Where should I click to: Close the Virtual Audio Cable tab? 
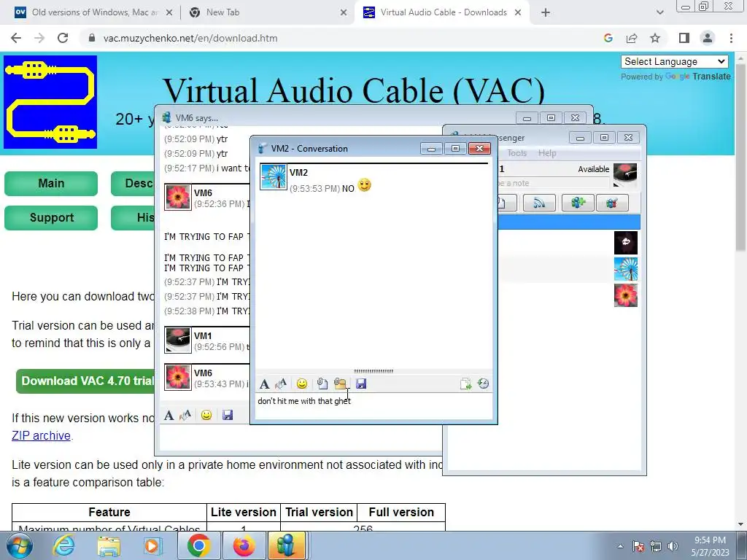tap(518, 13)
